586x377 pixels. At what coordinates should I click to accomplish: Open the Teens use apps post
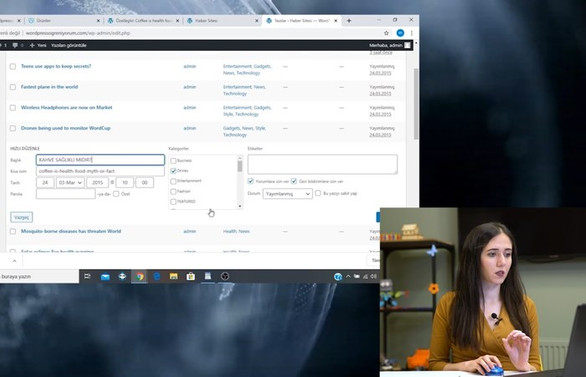[56, 66]
